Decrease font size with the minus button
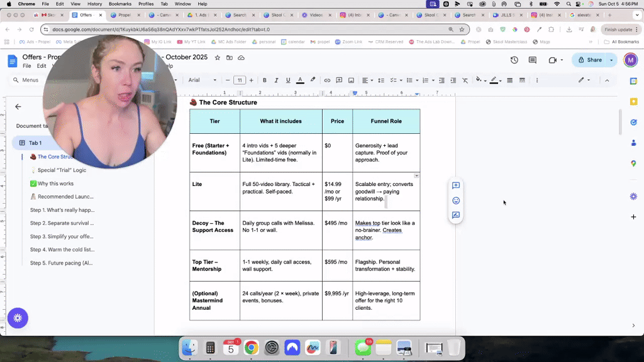Viewport: 644px width, 362px height. (x=228, y=80)
